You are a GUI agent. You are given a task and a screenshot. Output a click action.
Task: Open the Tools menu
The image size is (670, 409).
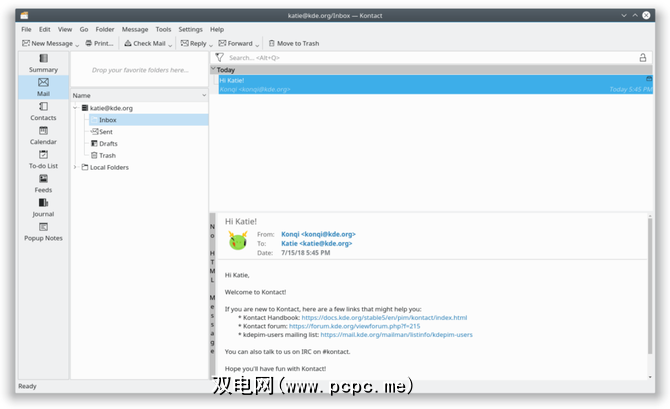[163, 29]
